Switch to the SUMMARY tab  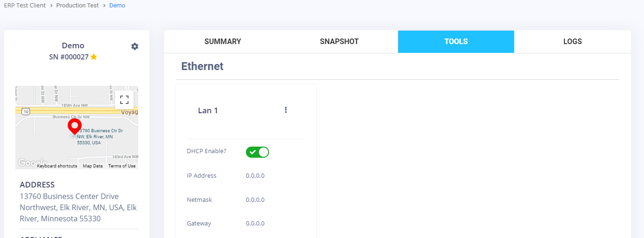coord(223,42)
